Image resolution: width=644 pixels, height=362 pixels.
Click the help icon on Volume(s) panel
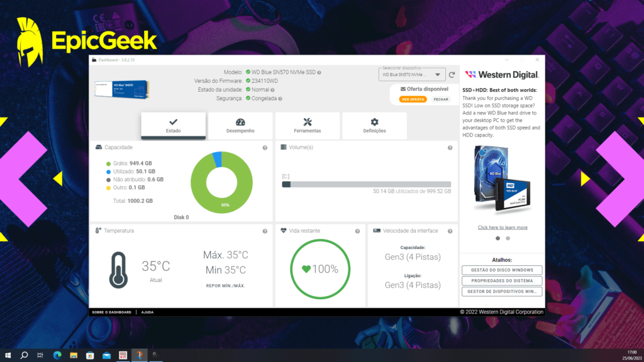pyautogui.click(x=449, y=147)
